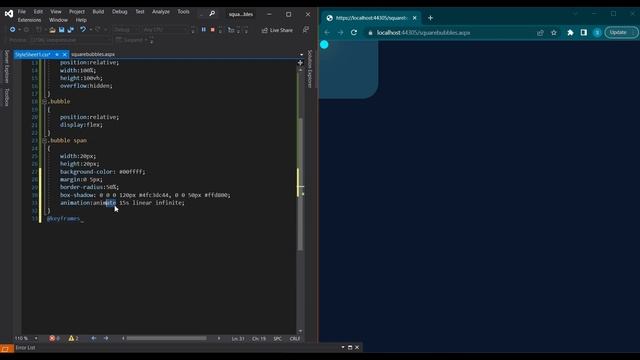The width and height of the screenshot is (640, 360).
Task: Open the Test menu
Action: coord(140,12)
